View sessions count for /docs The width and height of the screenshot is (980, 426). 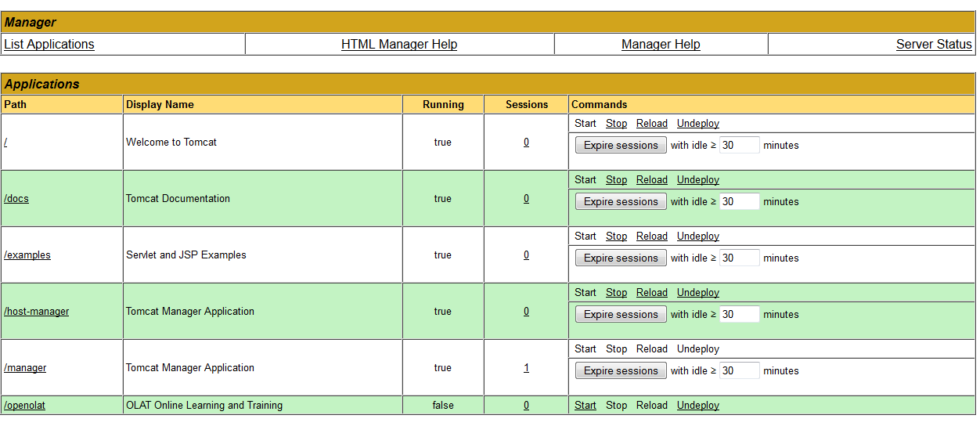click(526, 199)
